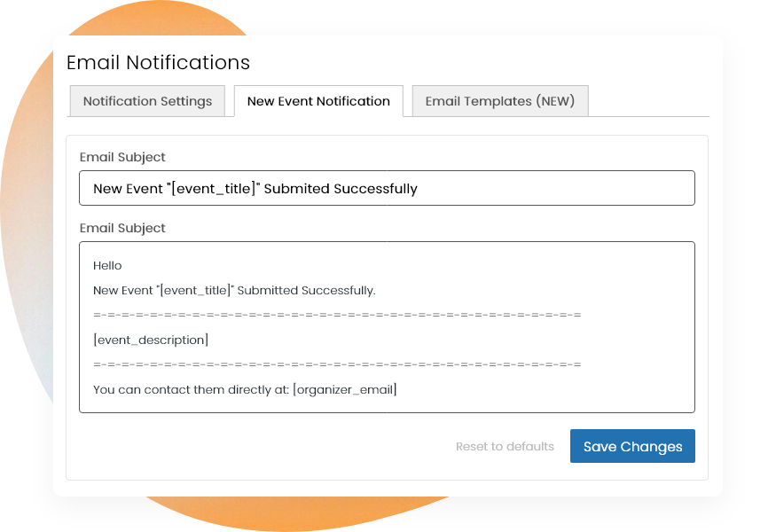Click the Email Notifications page heading
This screenshot has width=776, height=532.
(x=158, y=62)
